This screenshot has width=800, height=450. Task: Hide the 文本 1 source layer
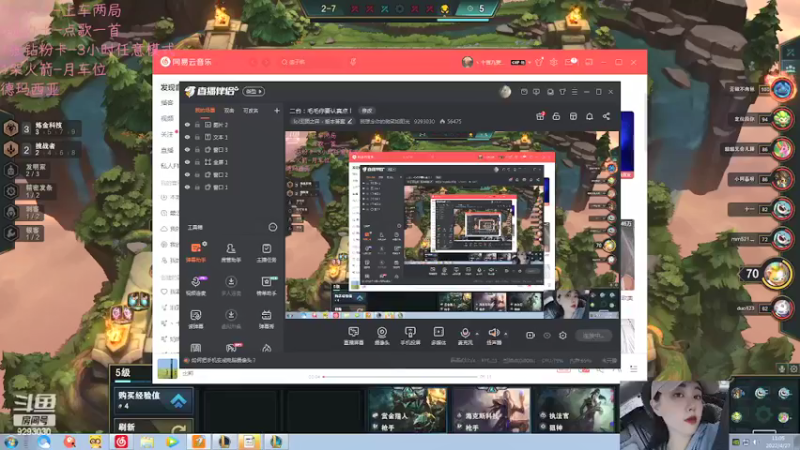pyautogui.click(x=187, y=137)
